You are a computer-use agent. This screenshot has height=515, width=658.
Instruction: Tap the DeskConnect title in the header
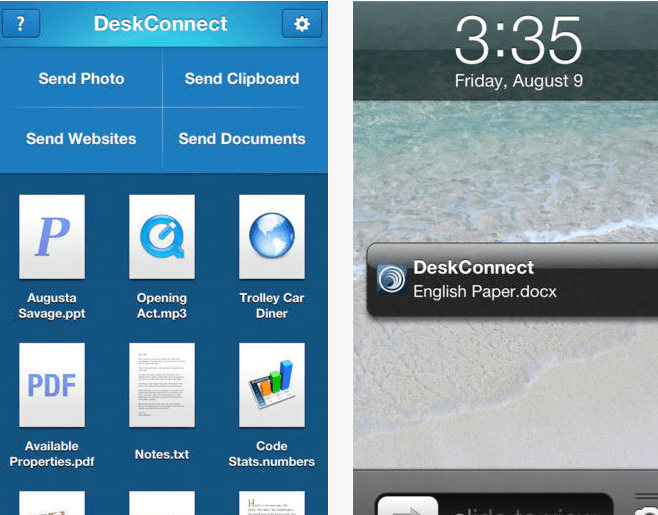click(x=161, y=23)
